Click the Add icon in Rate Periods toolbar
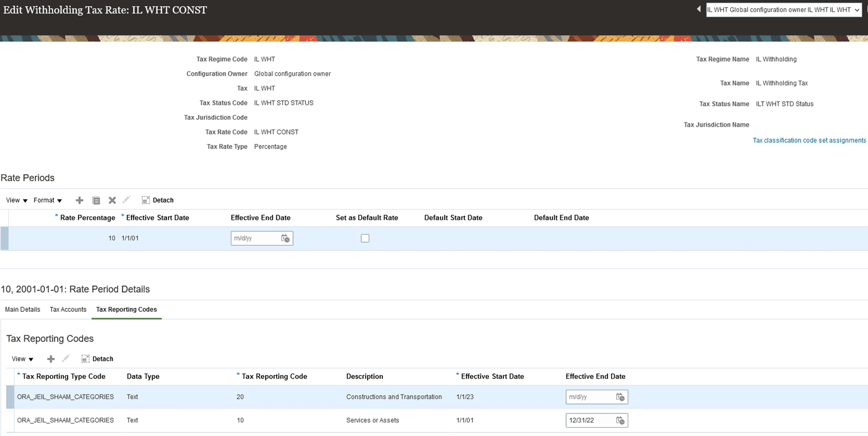 (x=79, y=200)
